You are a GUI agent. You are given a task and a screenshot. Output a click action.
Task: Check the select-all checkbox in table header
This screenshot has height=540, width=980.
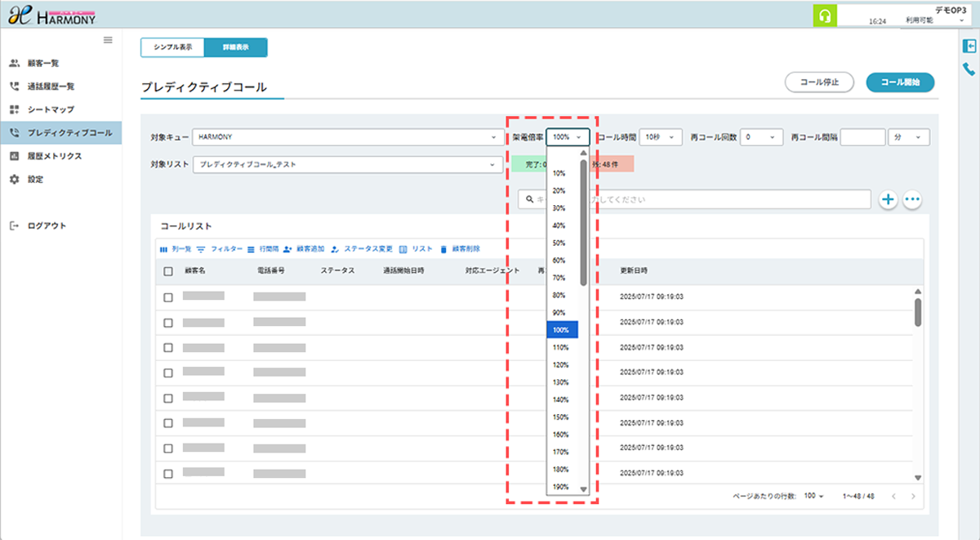click(168, 271)
